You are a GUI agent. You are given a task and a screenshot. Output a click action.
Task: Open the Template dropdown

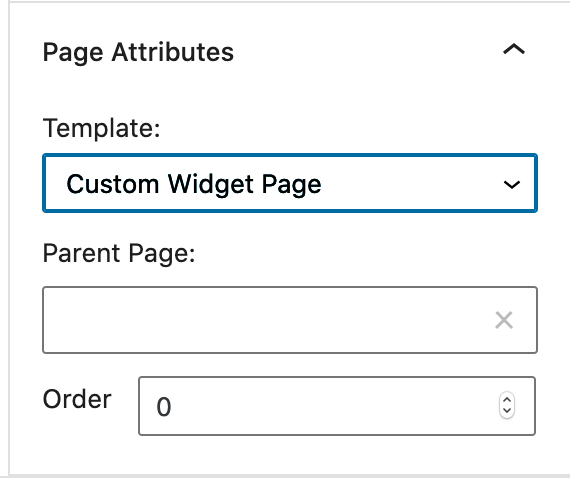coord(290,183)
